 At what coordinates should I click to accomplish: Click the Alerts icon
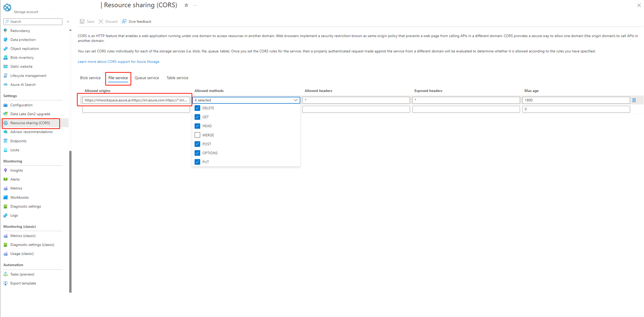[5, 179]
